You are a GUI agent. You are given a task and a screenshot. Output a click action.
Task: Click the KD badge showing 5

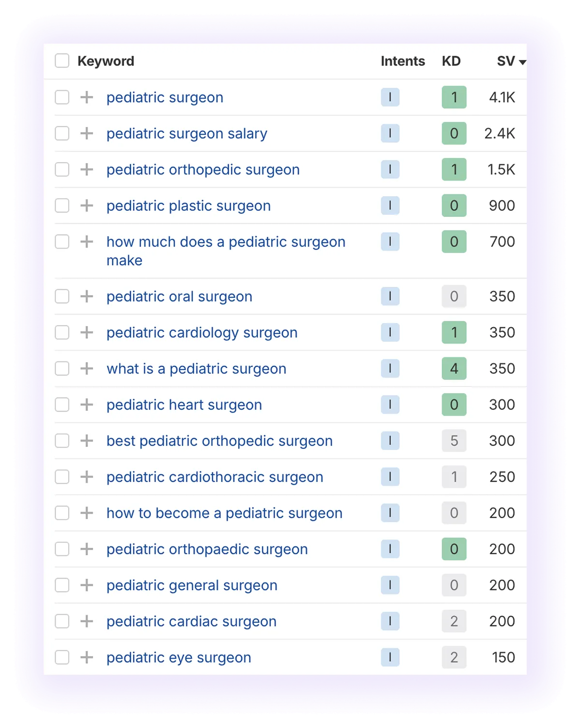454,440
